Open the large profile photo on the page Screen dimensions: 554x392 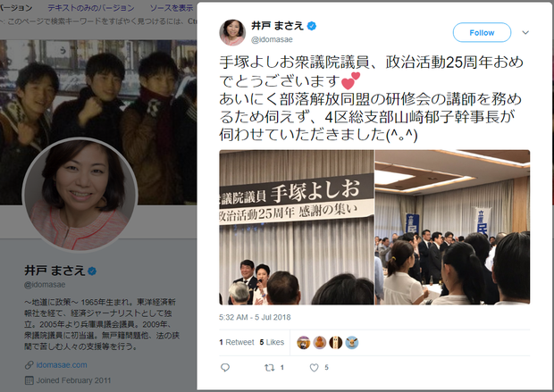[80, 194]
